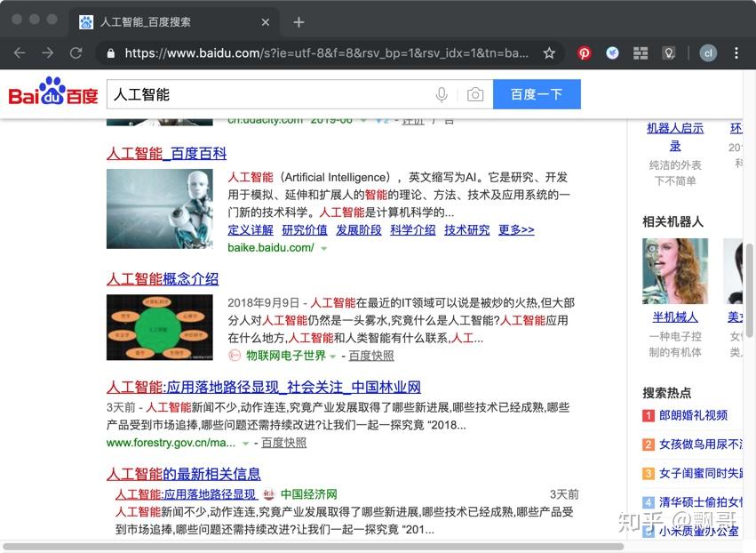This screenshot has width=756, height=553.
Task: Expand the arrow after the forestry.gov.cn URL
Action: [x=245, y=444]
